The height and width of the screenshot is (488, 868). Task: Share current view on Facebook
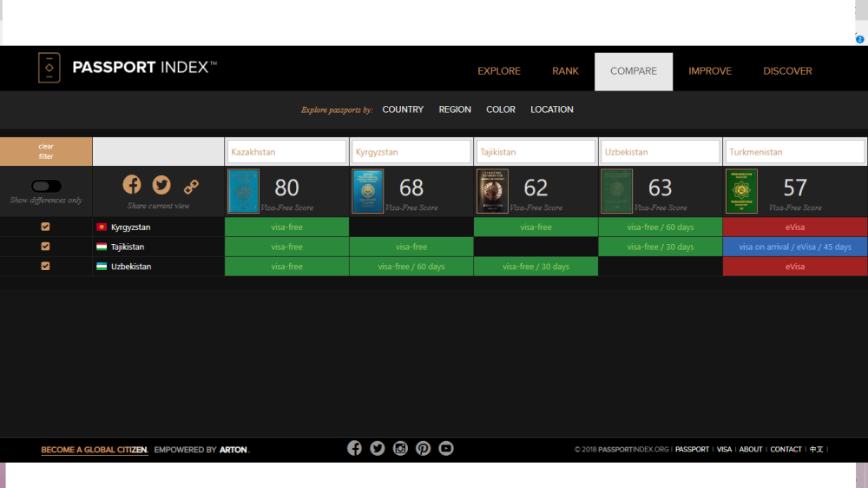pos(132,184)
